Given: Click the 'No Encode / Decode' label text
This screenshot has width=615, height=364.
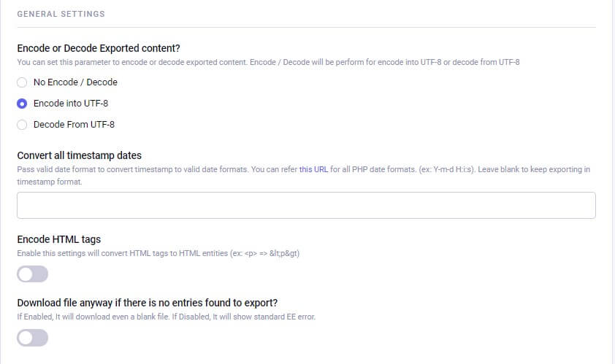Looking at the screenshot, I should click(75, 82).
